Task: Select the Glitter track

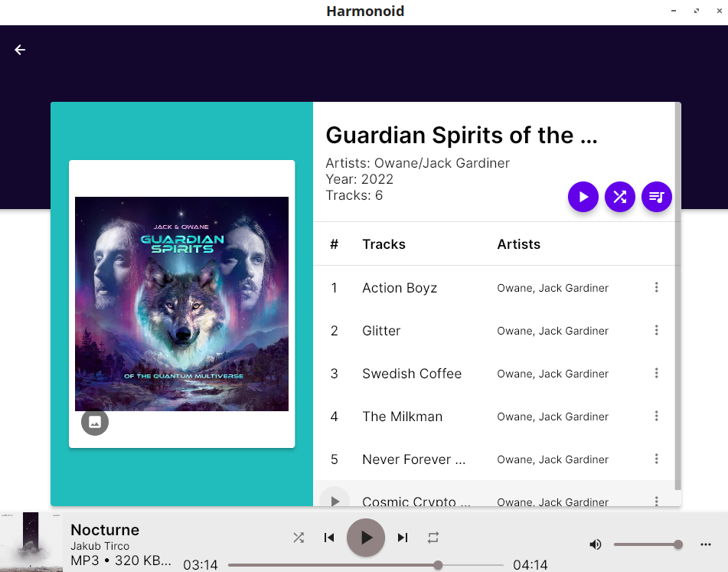Action: click(497, 331)
